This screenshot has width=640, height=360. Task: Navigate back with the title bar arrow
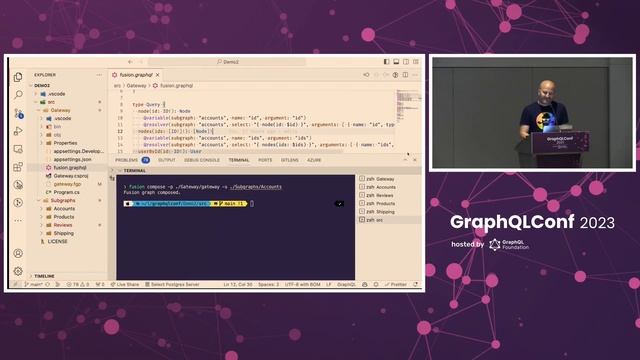point(130,62)
